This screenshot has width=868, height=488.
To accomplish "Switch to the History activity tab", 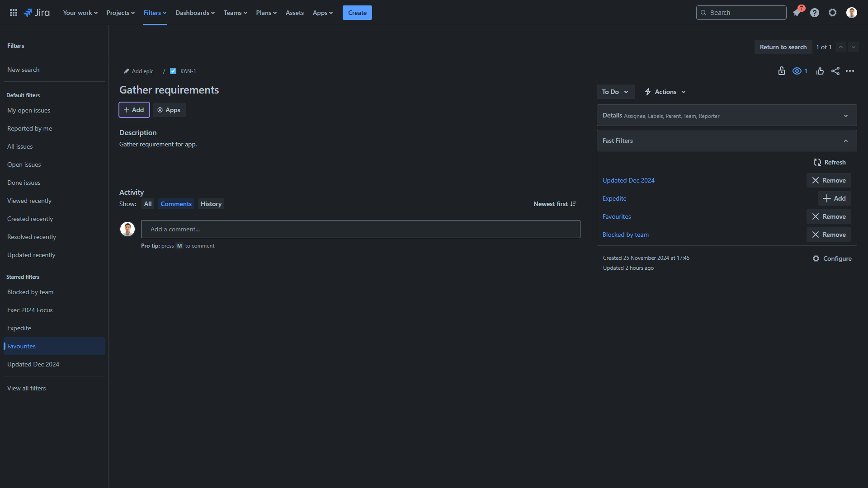I will [x=211, y=204].
